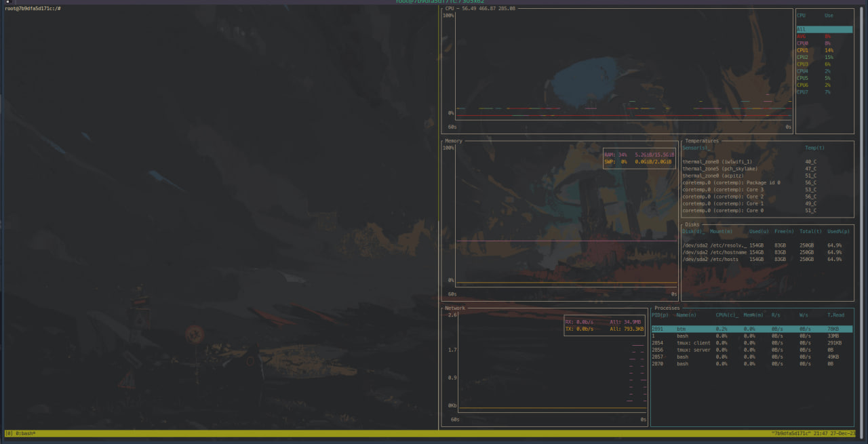
Task: Sort disks by the Disk(d) column header
Action: pos(694,232)
